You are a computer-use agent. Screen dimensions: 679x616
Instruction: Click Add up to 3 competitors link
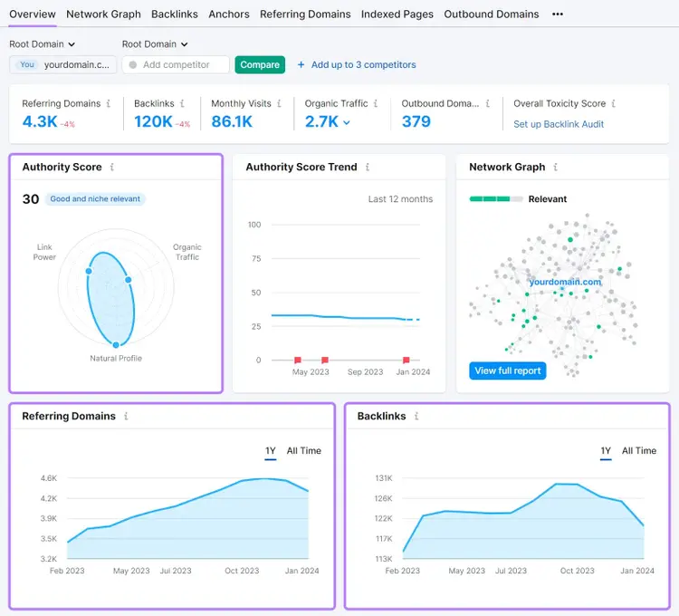click(363, 64)
